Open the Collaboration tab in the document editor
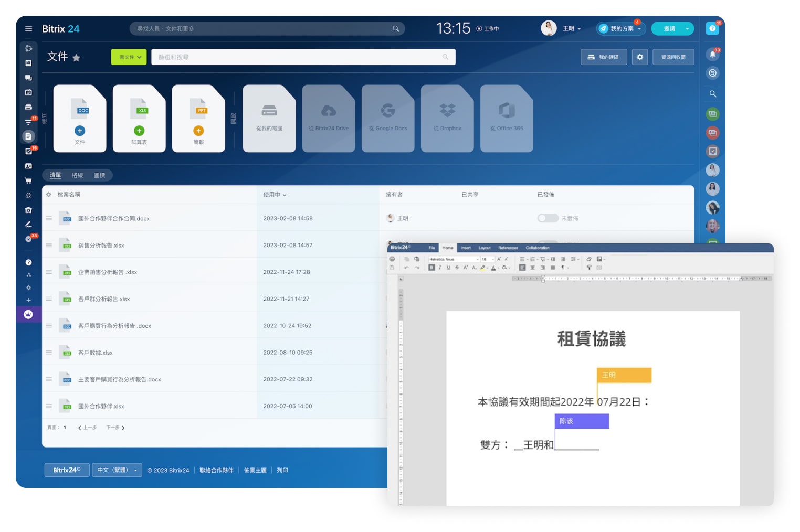Screen dimensions: 800x532 tap(538, 248)
